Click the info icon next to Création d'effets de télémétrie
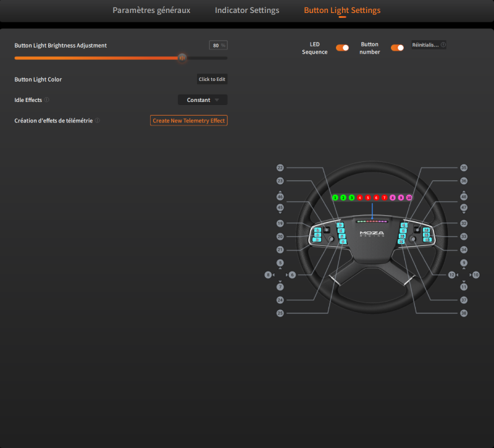The height and width of the screenshot is (448, 494). tap(97, 120)
